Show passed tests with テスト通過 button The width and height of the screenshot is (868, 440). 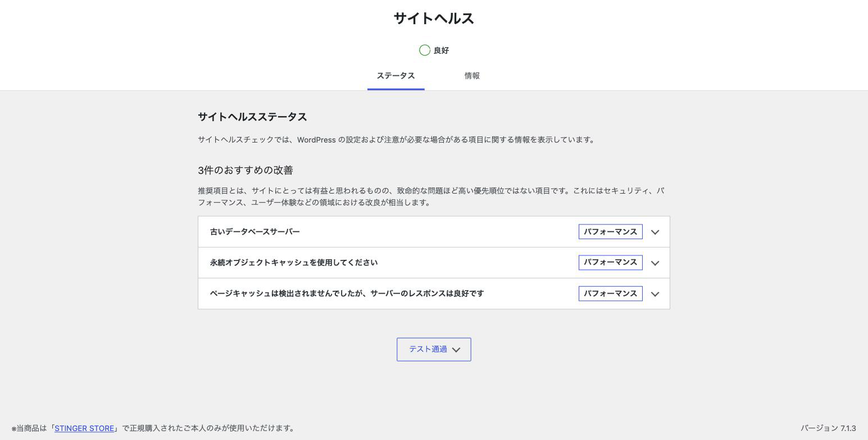point(434,350)
